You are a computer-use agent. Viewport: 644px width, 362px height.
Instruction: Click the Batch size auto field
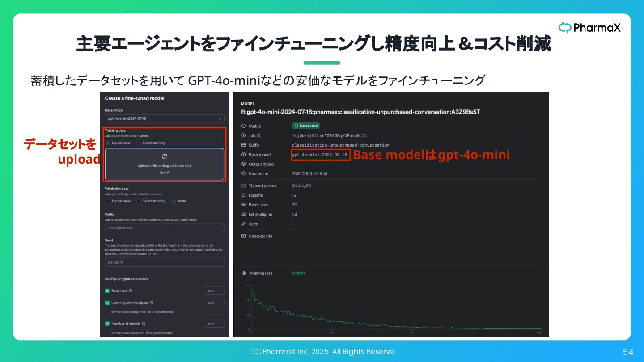(214, 290)
